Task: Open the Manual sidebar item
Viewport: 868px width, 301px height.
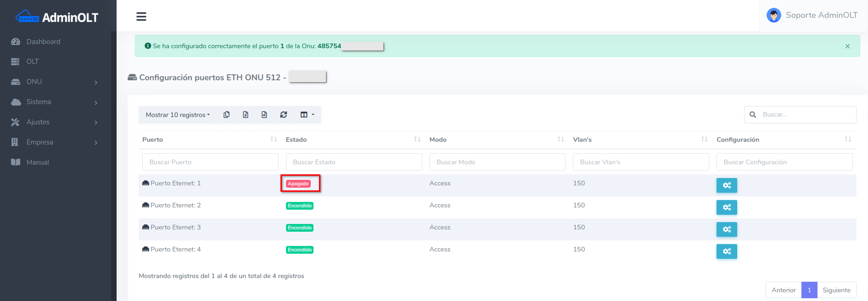Action: [x=38, y=162]
